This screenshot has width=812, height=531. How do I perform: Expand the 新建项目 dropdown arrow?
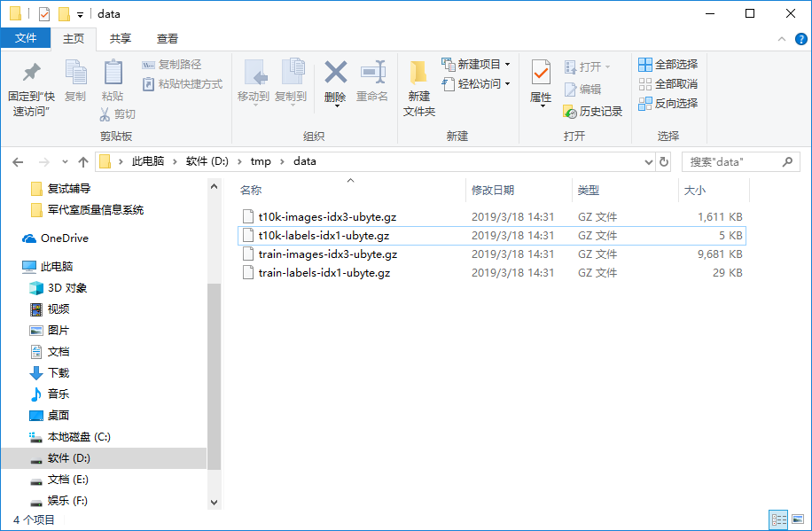coord(509,65)
